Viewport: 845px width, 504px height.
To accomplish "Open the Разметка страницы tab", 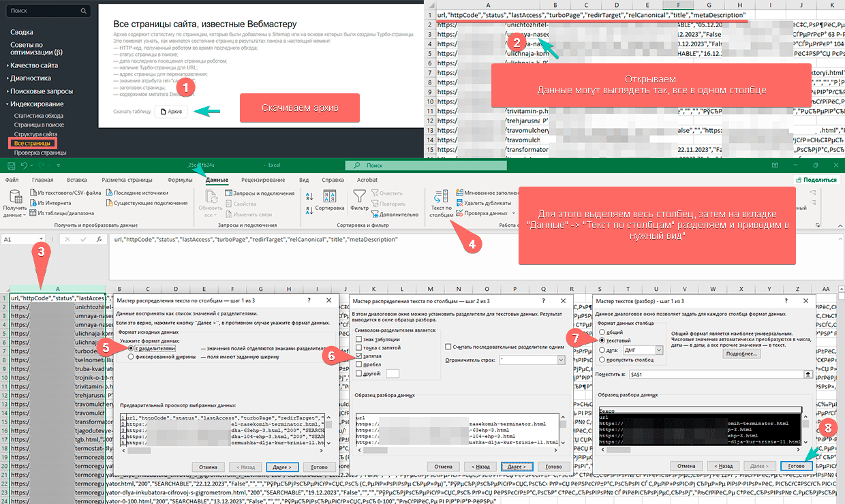I will [x=127, y=180].
